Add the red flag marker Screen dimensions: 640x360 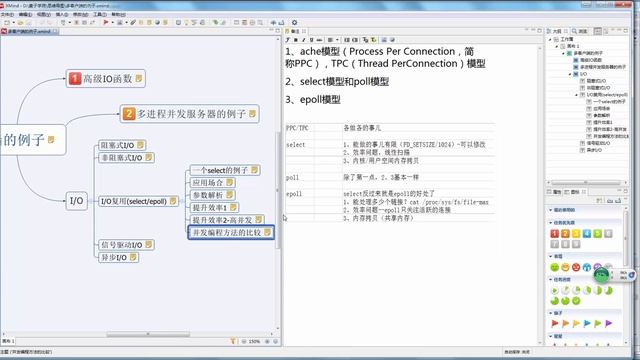coord(554,323)
